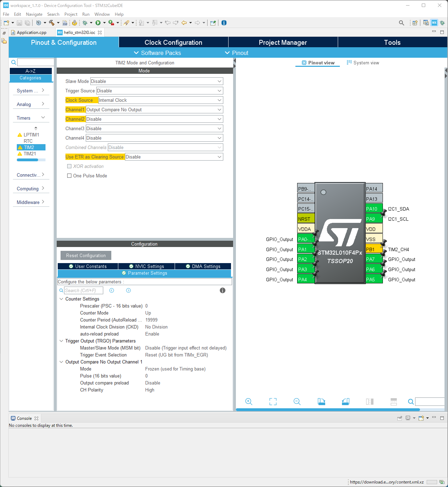The width and height of the screenshot is (448, 487).
Task: Click the Save All icon
Action: [x=27, y=23]
